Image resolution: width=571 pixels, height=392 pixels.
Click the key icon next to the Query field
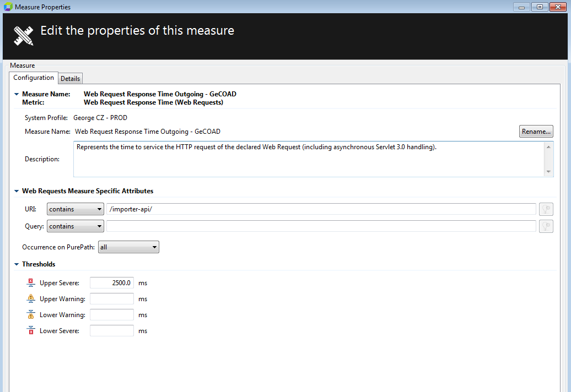546,226
